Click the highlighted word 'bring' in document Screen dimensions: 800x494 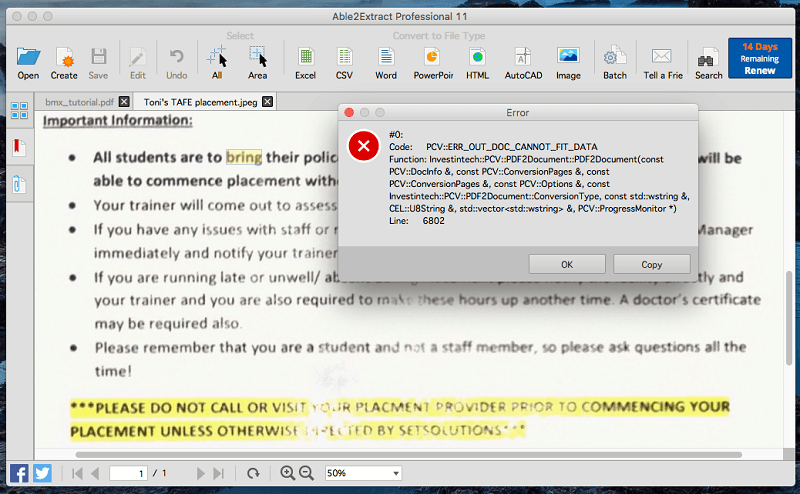pyautogui.click(x=244, y=157)
